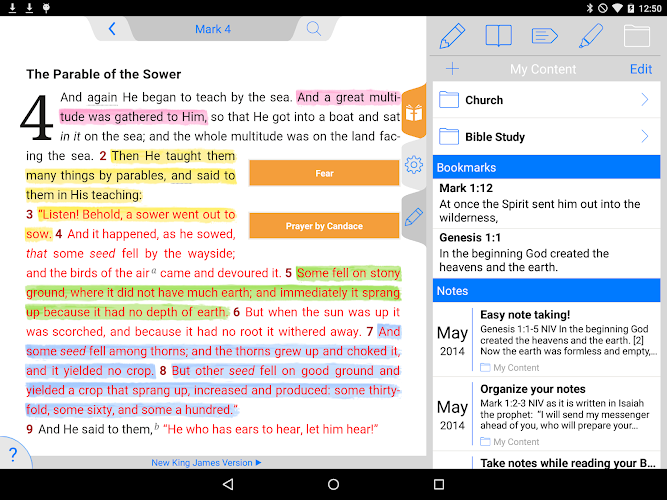The width and height of the screenshot is (667, 500).
Task: Tap the green highlighted 'Some fell on stony' text
Action: (348, 273)
